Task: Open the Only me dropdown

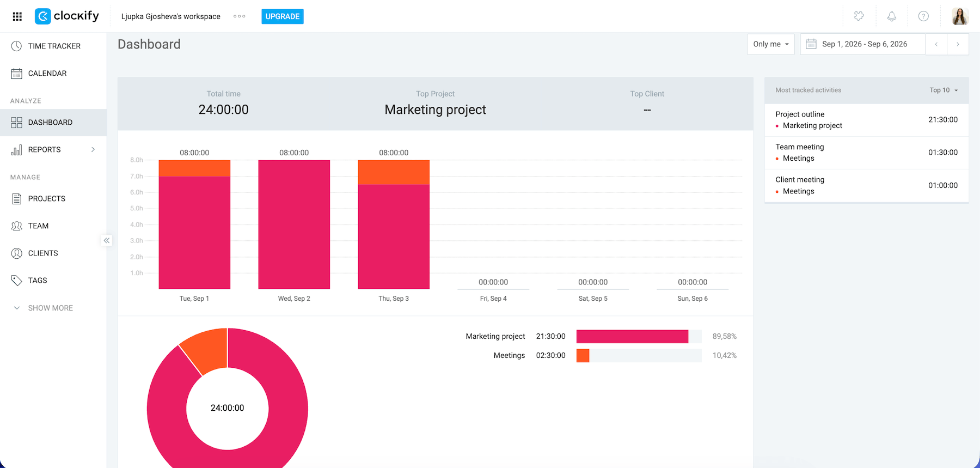Action: click(771, 44)
